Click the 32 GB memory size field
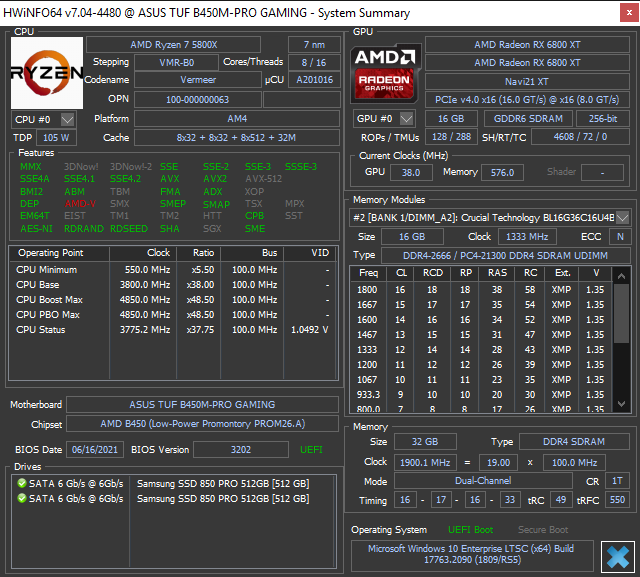The image size is (640, 577). coord(425,442)
